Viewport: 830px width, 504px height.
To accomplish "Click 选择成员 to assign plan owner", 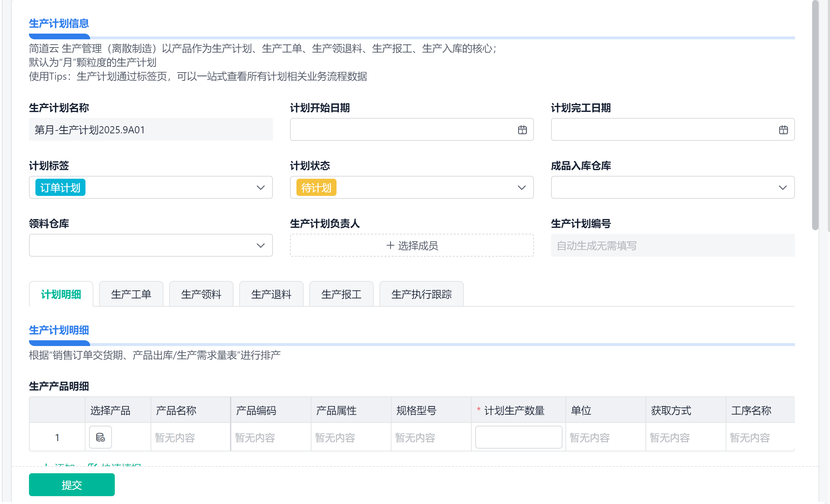I will 418,246.
